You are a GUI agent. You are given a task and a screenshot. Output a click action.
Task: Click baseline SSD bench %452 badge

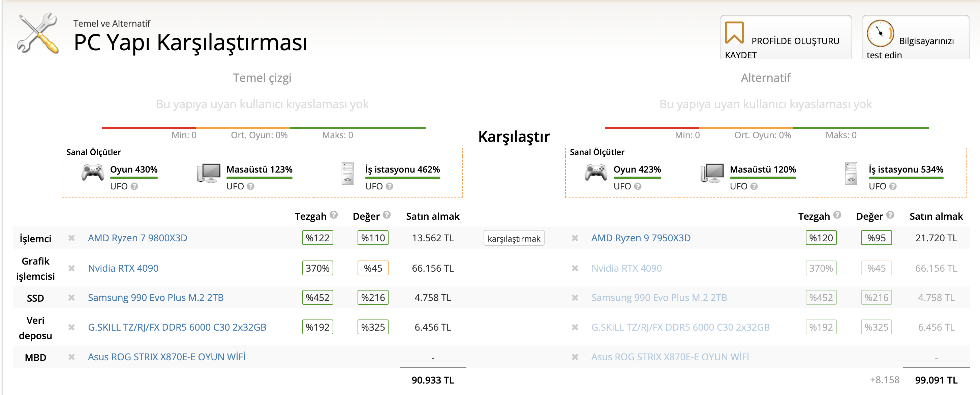(x=318, y=298)
